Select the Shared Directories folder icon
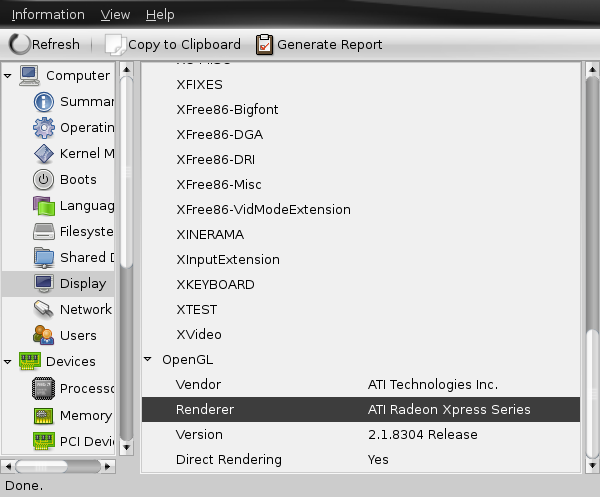The height and width of the screenshot is (497, 600). point(44,257)
